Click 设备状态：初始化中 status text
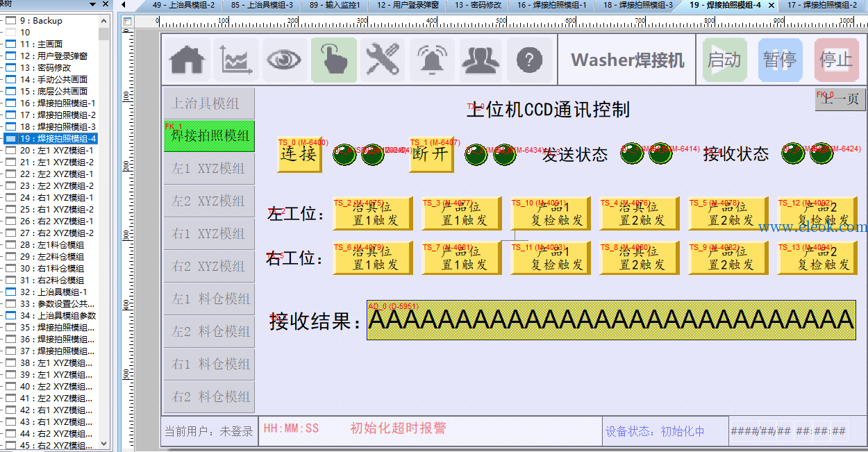868x452 pixels. click(655, 431)
